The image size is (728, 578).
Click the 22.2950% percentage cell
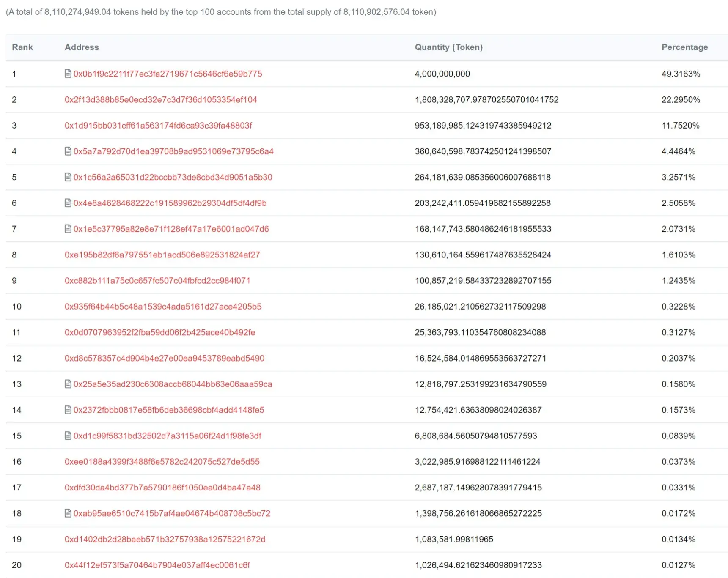tap(681, 100)
